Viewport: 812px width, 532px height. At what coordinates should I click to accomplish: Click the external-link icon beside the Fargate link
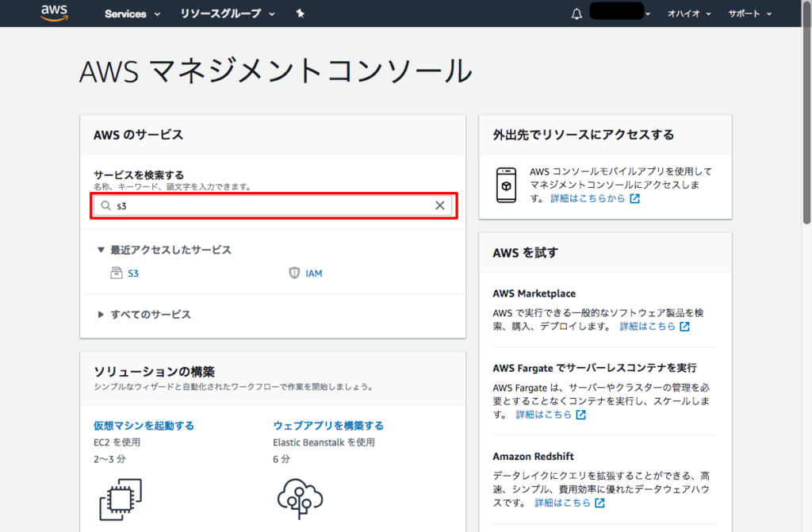pyautogui.click(x=581, y=415)
